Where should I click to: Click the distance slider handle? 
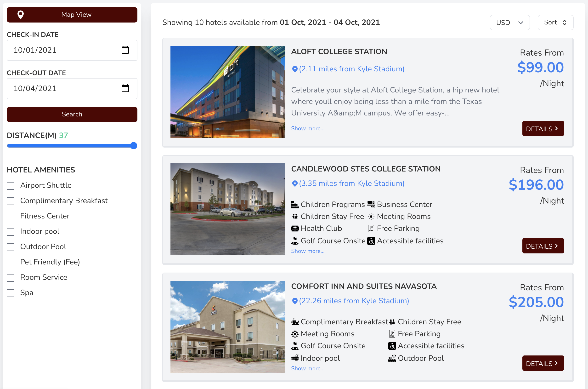(134, 146)
